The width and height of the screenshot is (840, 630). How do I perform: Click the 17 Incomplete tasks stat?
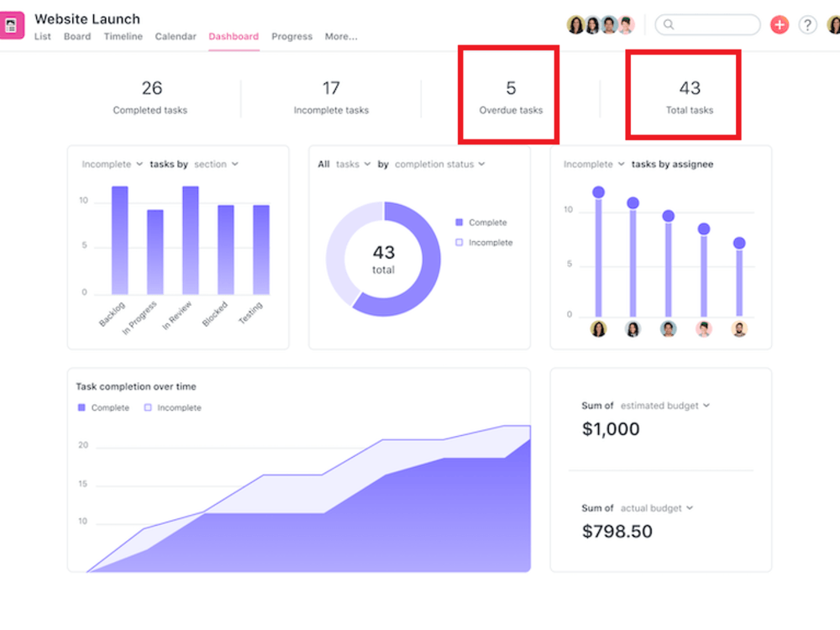click(x=331, y=97)
